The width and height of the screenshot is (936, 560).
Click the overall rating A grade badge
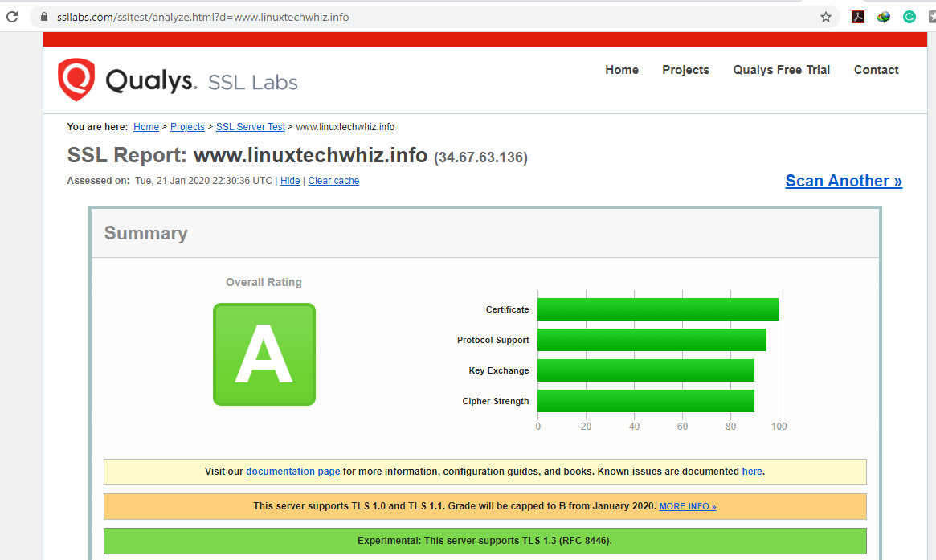[264, 354]
